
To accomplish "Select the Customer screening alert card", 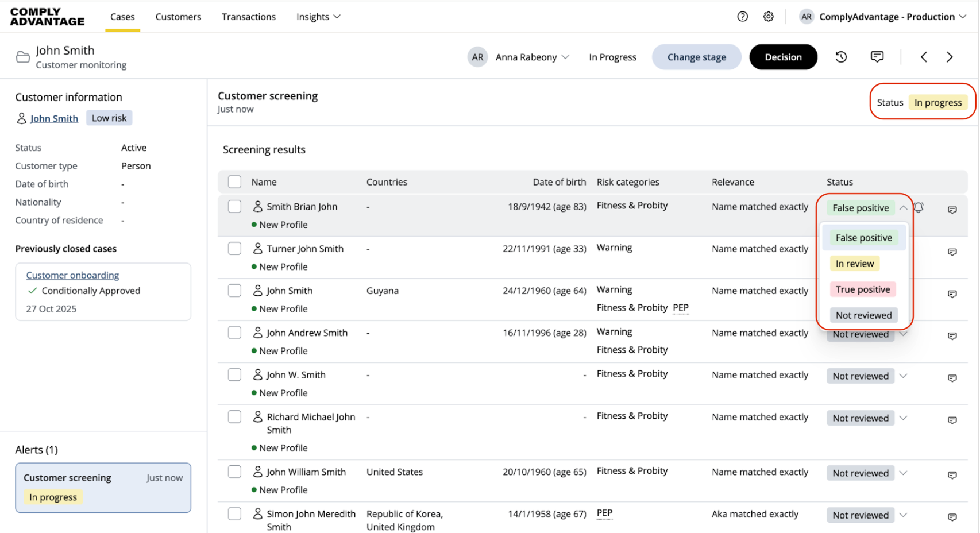I will 103,487.
